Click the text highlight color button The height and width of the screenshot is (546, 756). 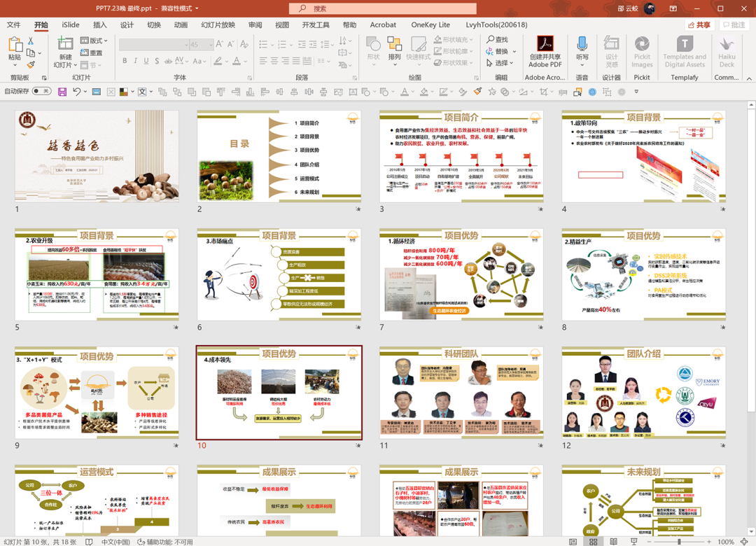pyautogui.click(x=218, y=61)
